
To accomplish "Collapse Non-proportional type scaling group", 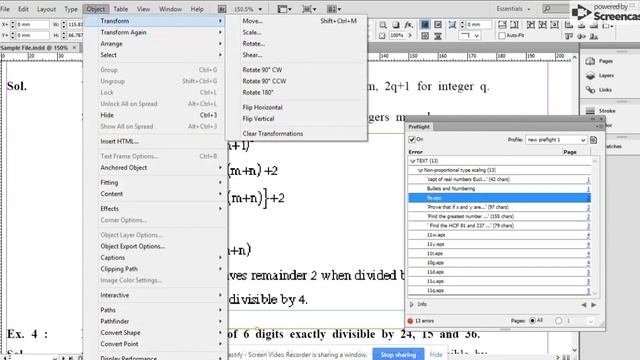I will [x=420, y=170].
